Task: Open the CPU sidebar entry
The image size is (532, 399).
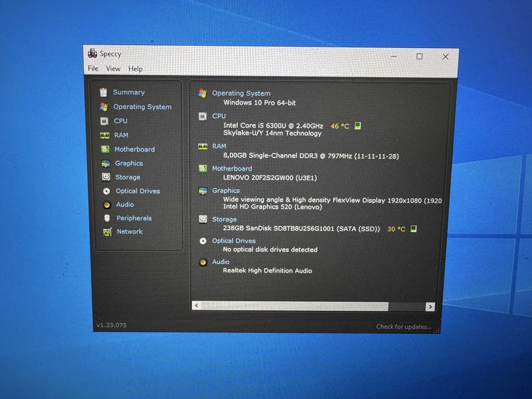Action: 121,121
